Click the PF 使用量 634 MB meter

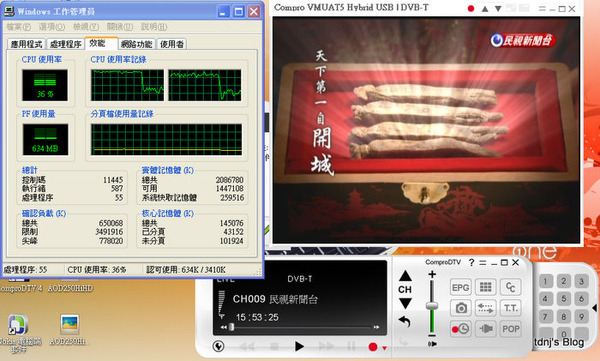click(x=45, y=139)
